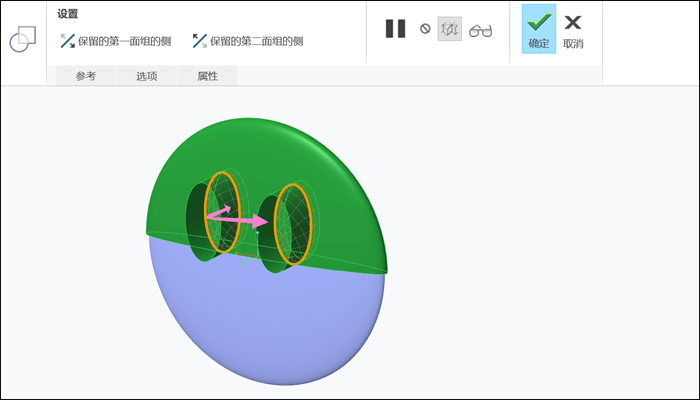Flip the kept side of first quilt

click(116, 41)
